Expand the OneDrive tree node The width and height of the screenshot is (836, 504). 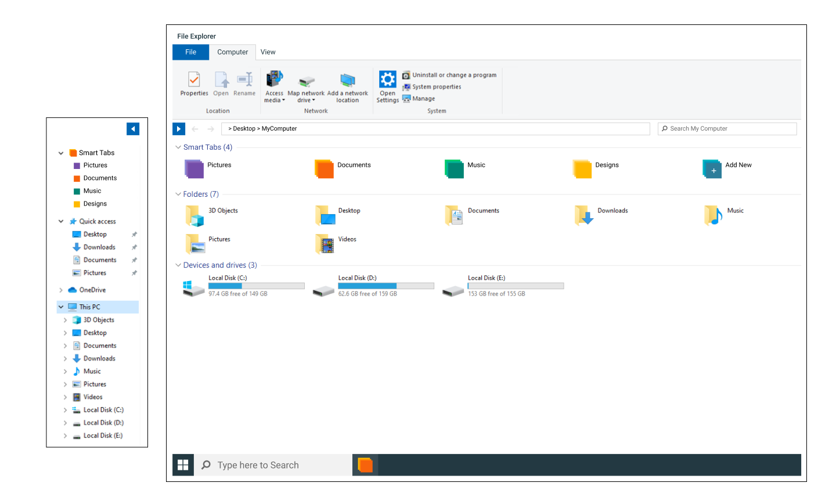[61, 290]
